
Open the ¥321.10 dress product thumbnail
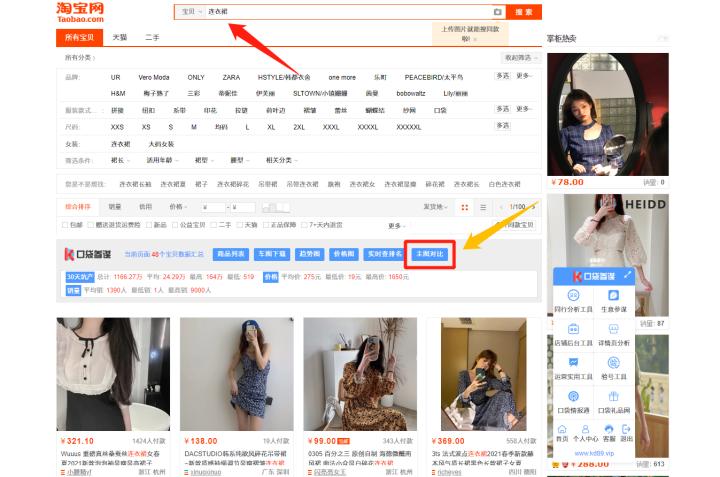113,374
